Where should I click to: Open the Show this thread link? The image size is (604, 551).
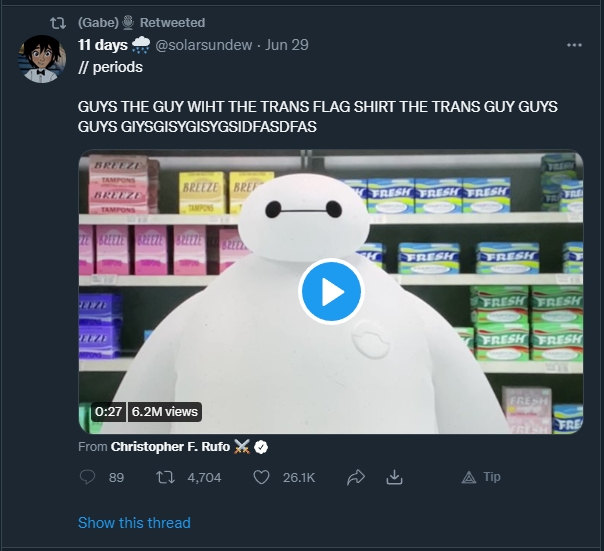[x=134, y=523]
